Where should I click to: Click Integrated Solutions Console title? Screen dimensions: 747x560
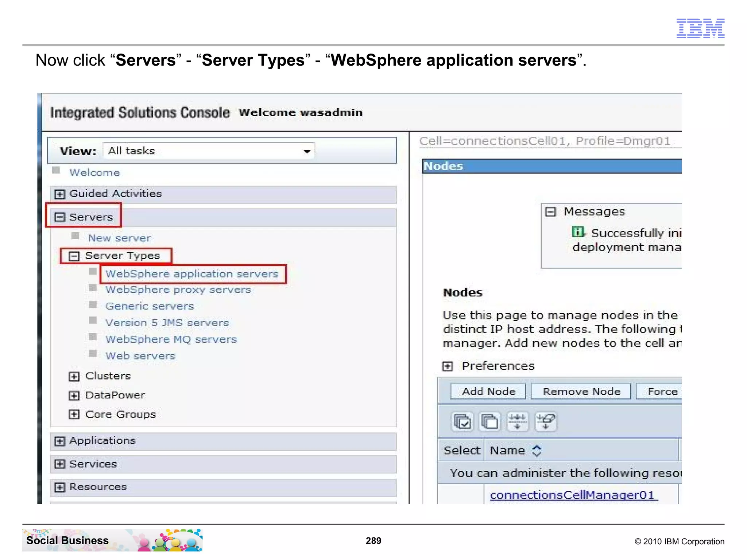pos(140,113)
